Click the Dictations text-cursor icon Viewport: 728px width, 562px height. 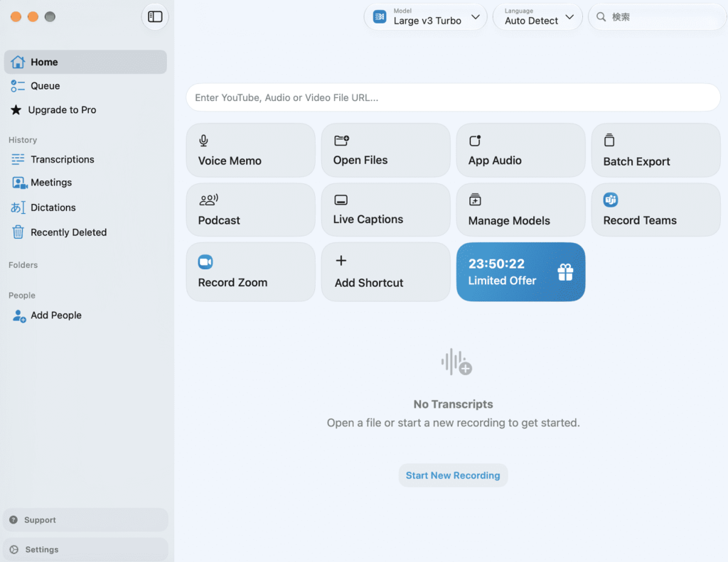[18, 207]
